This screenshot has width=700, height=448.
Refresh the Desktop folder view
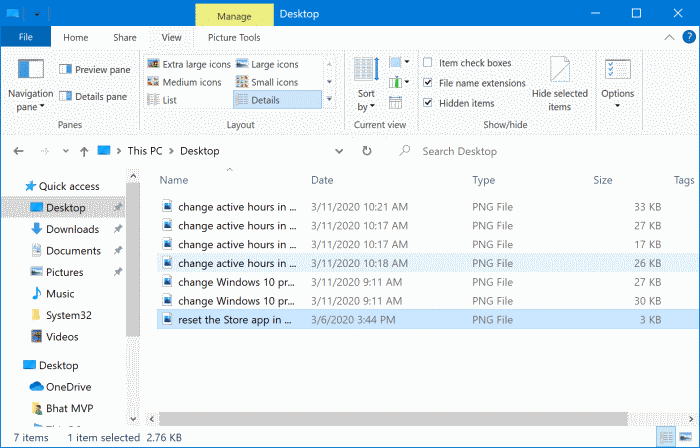pos(367,151)
